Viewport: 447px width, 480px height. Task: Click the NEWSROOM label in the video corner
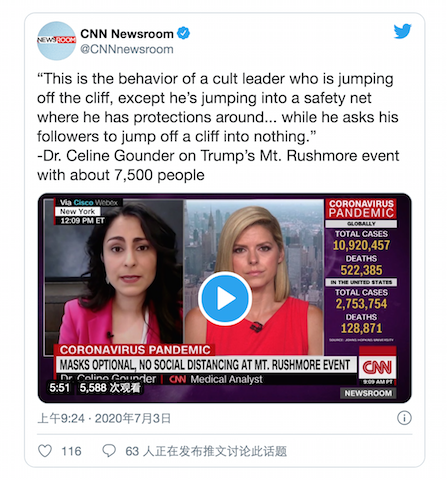368,393
